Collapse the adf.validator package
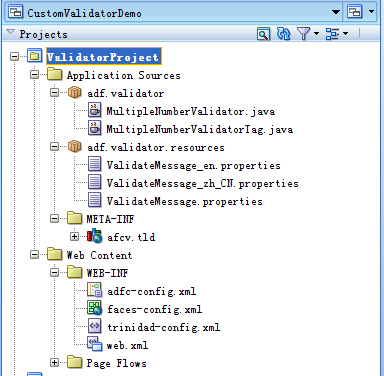The height and width of the screenshot is (376, 384). click(x=54, y=92)
